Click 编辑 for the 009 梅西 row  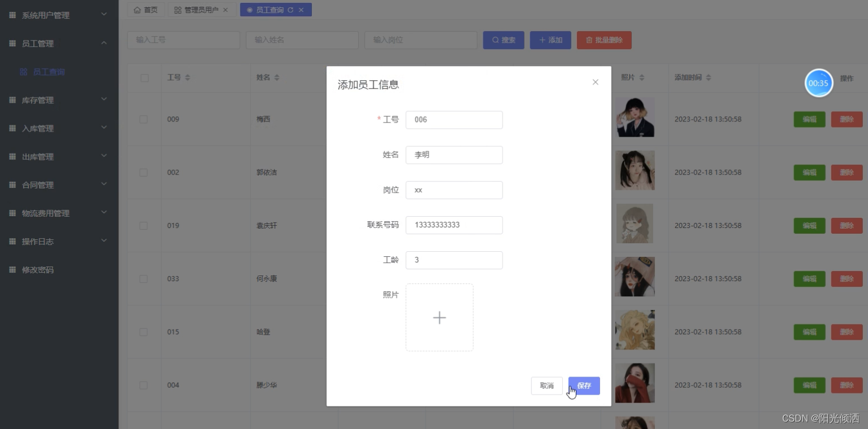809,119
